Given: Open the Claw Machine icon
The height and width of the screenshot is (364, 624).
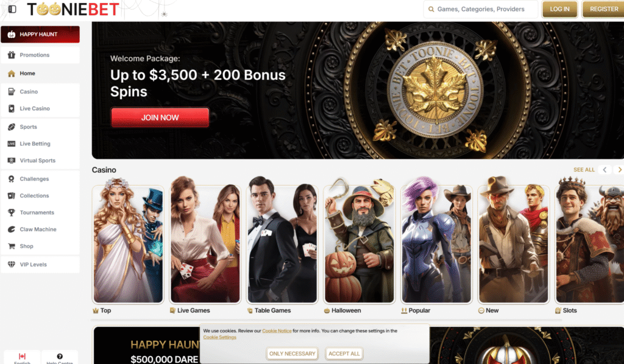Looking at the screenshot, I should [12, 229].
